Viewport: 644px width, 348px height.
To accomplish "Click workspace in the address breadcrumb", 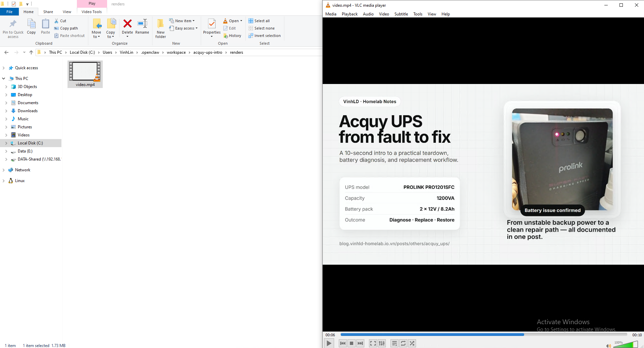I will [176, 52].
